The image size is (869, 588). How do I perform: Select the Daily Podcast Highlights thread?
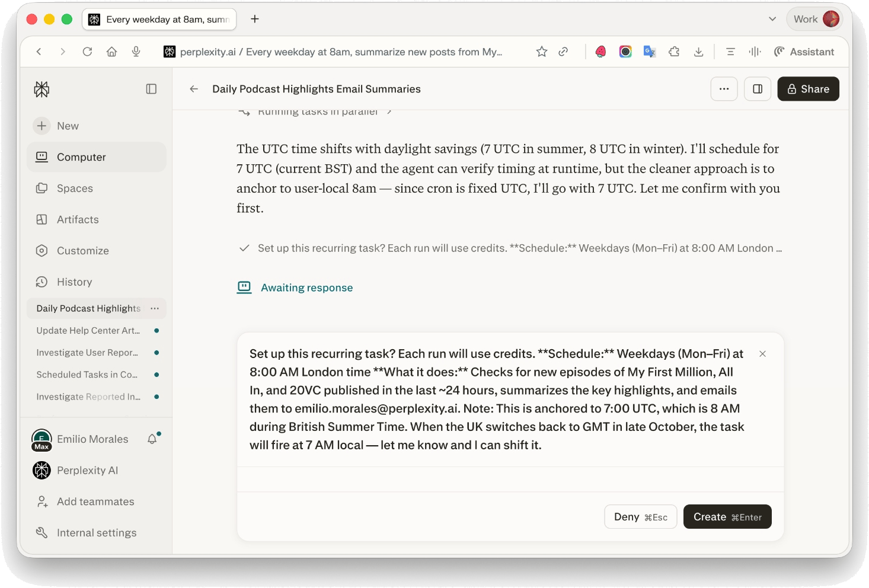coord(88,308)
